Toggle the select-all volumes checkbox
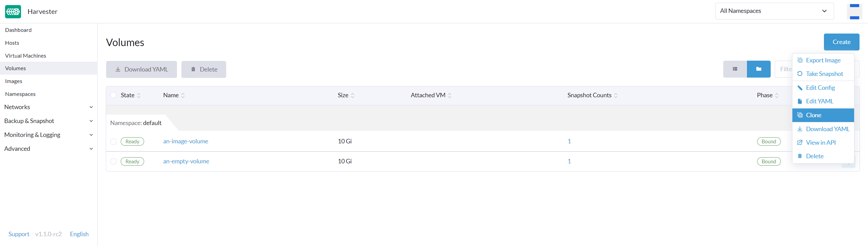The width and height of the screenshot is (868, 246). [114, 95]
